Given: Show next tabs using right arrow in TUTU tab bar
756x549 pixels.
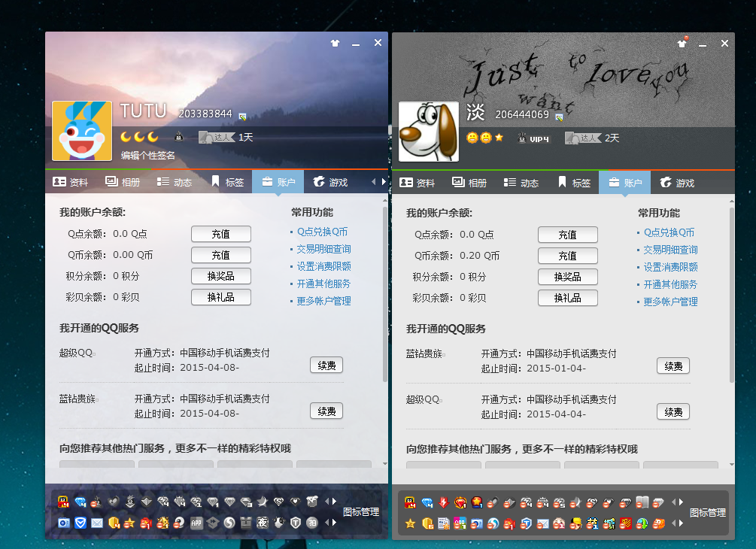Looking at the screenshot, I should [x=384, y=182].
